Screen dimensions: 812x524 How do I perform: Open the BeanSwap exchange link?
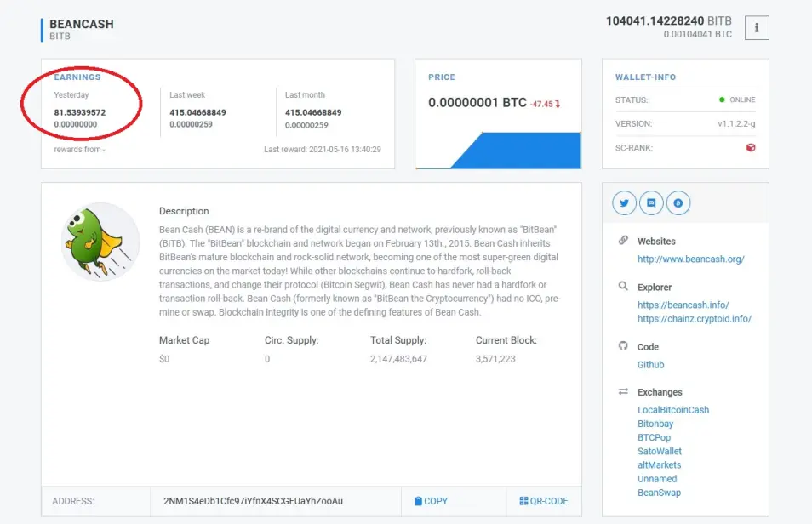click(x=660, y=493)
